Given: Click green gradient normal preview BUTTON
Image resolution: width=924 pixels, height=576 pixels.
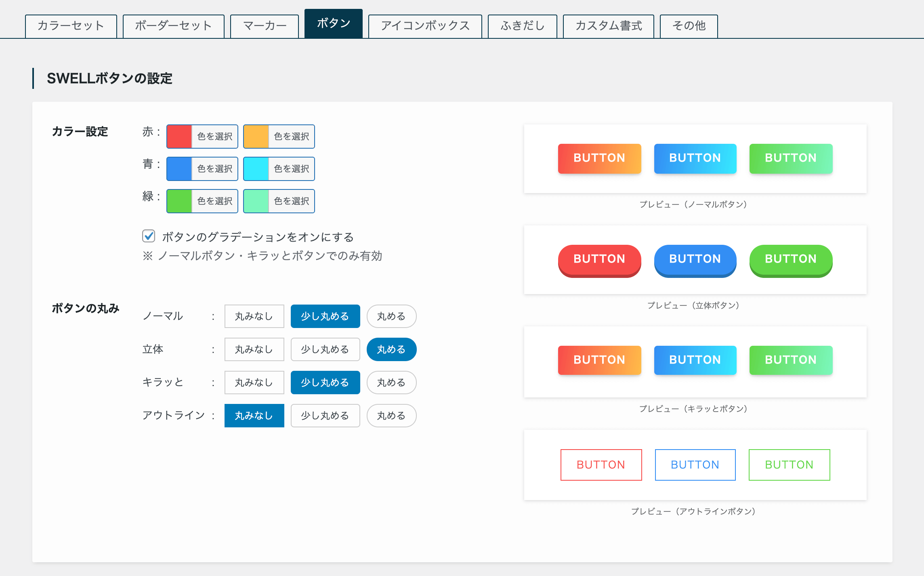Looking at the screenshot, I should 791,158.
